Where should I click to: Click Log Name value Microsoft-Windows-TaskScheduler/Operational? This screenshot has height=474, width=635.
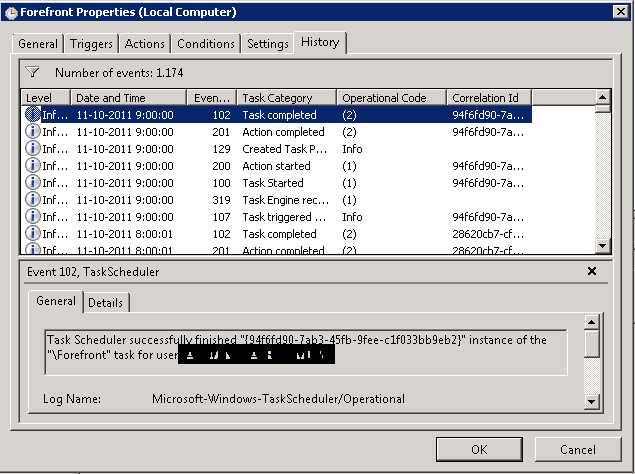point(278,399)
